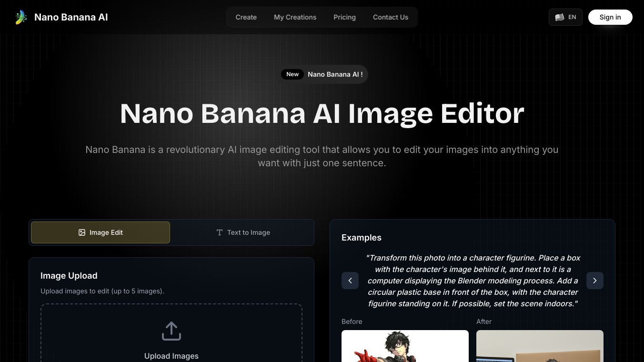644x362 pixels.
Task: Open the EN language selector
Action: pos(565,17)
